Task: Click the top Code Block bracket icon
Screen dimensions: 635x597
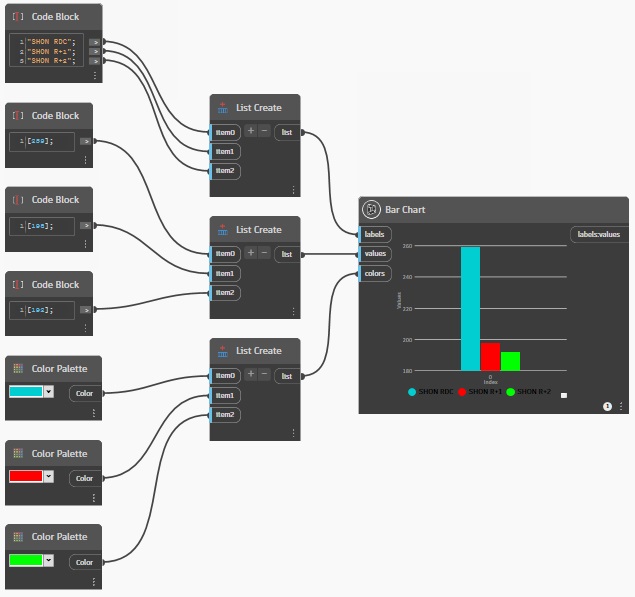Action: [x=18, y=17]
